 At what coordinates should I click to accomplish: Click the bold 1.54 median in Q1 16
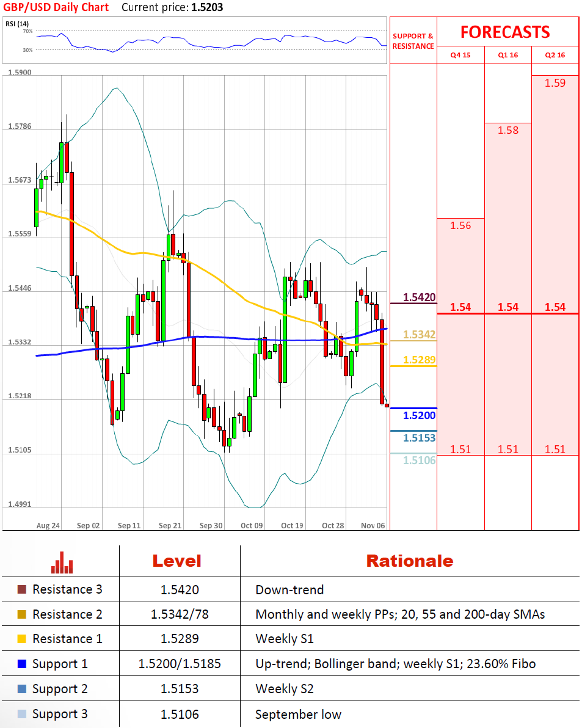pyautogui.click(x=507, y=307)
